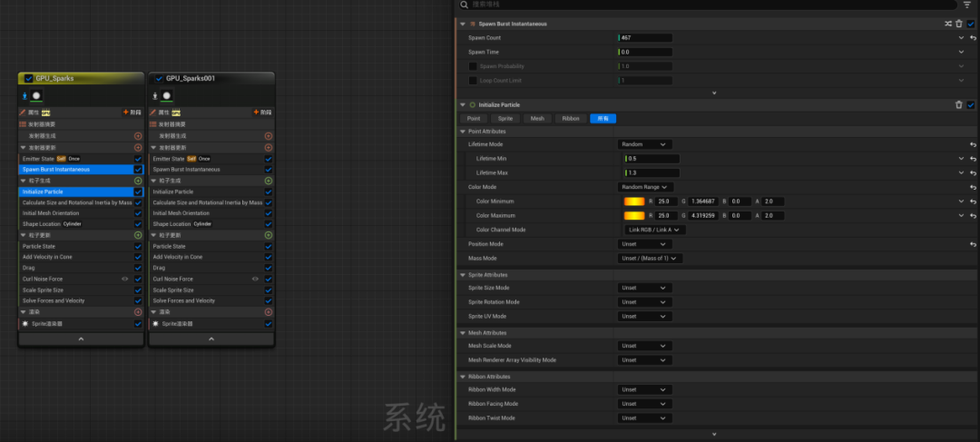Click 阶段 button in GPU_Sparks001 emitter
This screenshot has height=442, width=980.
tap(262, 113)
